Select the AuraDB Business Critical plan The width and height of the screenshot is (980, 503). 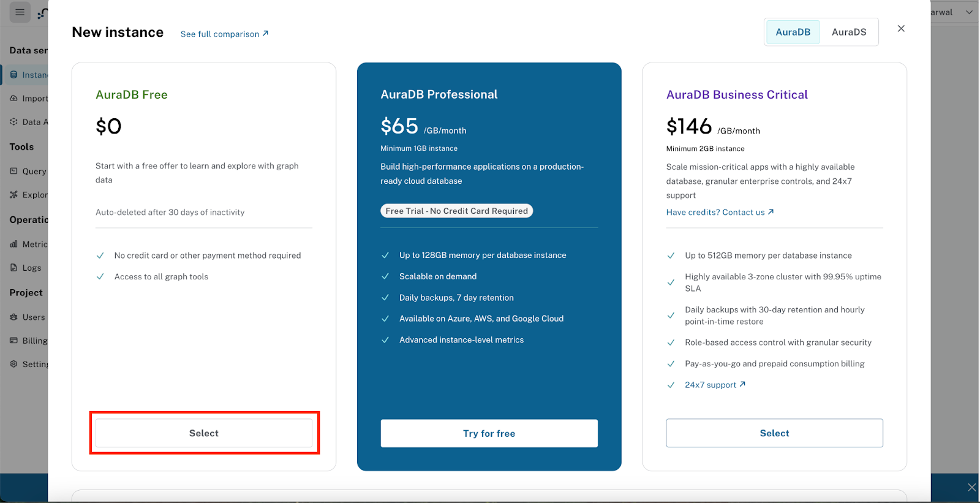(774, 433)
